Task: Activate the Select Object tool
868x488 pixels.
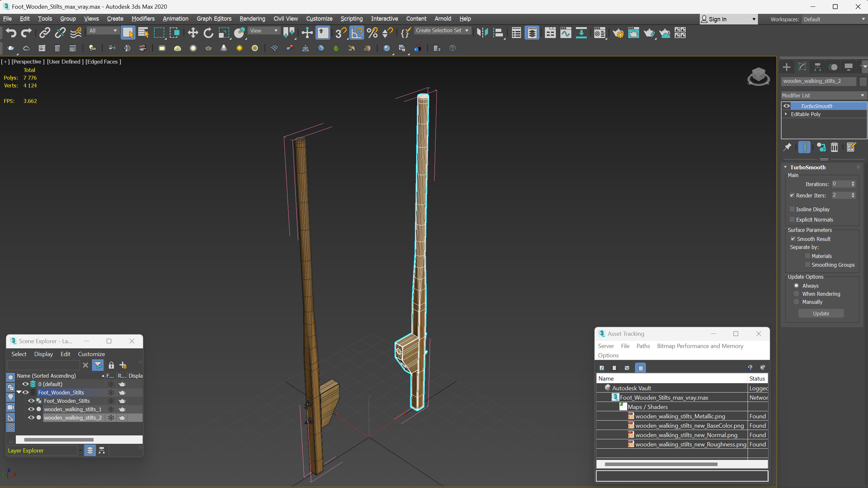Action: [x=128, y=33]
